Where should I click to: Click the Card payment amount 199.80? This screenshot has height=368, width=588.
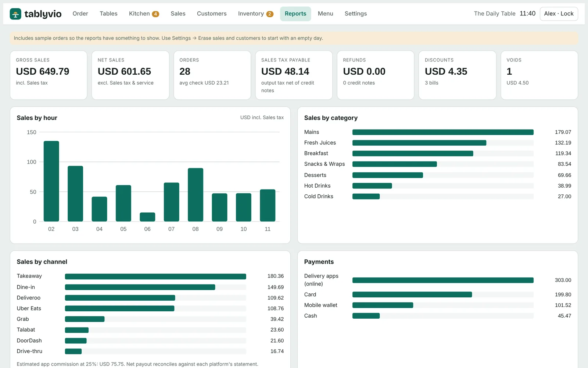[563, 295]
